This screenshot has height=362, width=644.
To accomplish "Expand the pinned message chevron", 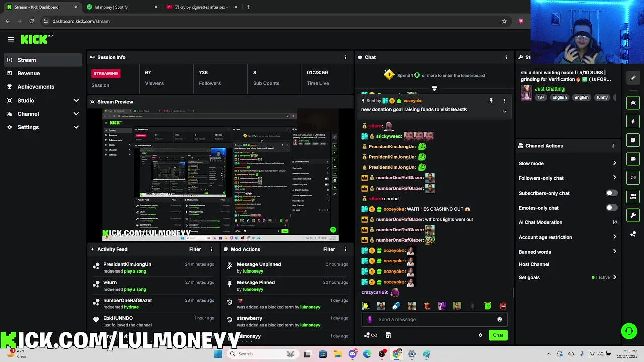I will [x=504, y=111].
